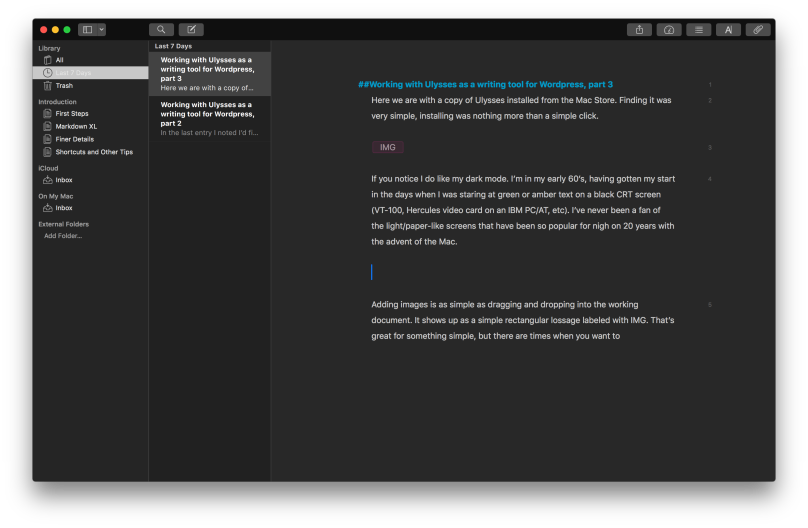Click the IMG image tag
Viewport: 808px width, 528px height.
[388, 147]
